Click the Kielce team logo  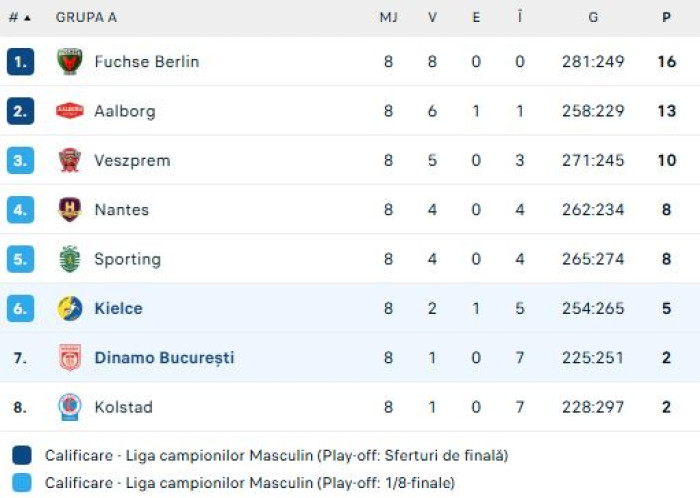(x=69, y=308)
